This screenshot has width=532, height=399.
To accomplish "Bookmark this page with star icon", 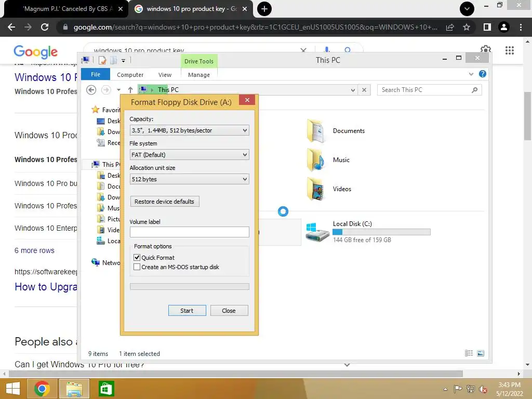I will pyautogui.click(x=467, y=27).
